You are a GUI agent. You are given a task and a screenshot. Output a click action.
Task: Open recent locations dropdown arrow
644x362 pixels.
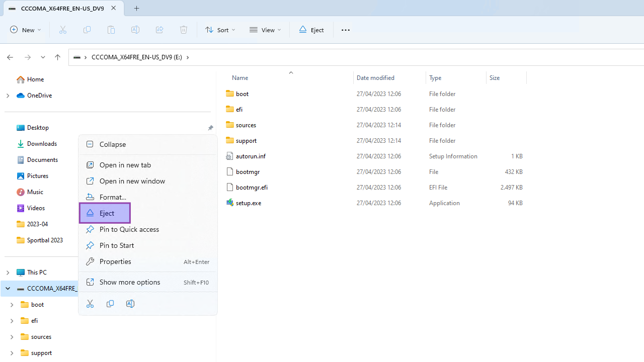click(x=43, y=57)
